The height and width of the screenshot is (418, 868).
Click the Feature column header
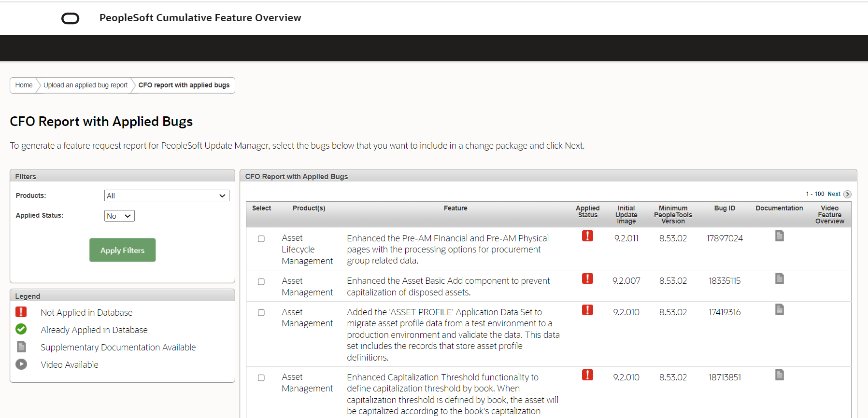(x=455, y=208)
